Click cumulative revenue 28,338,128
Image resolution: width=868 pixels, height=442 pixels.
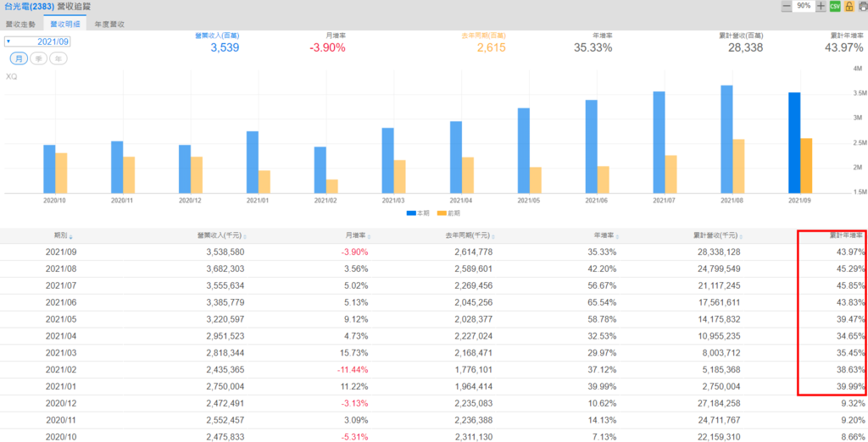(719, 252)
